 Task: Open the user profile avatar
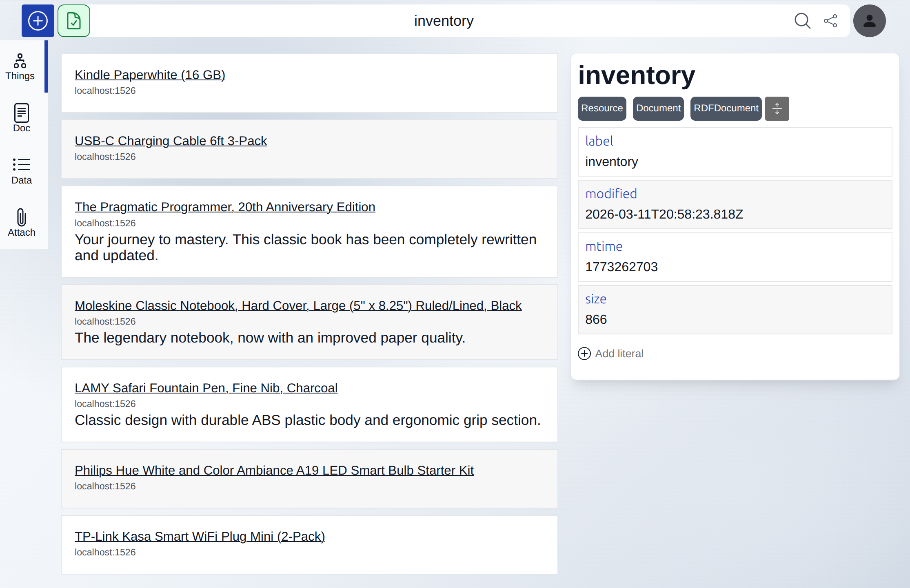point(870,21)
